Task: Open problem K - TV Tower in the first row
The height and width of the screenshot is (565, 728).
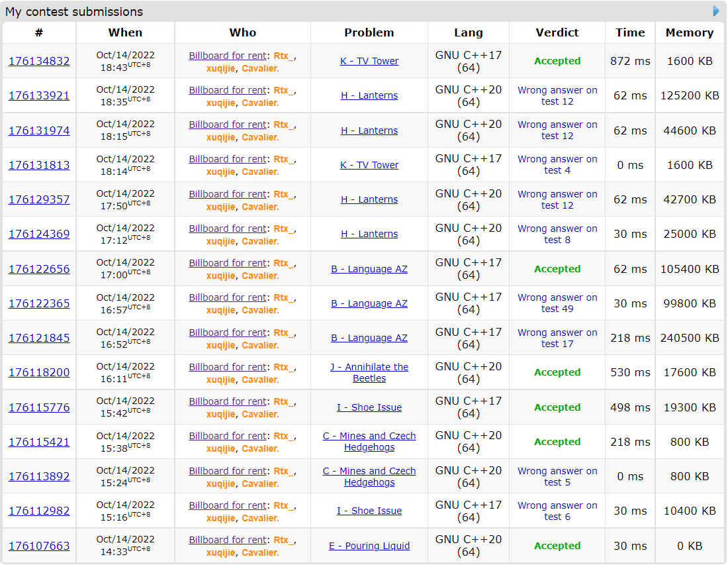Action: point(369,61)
